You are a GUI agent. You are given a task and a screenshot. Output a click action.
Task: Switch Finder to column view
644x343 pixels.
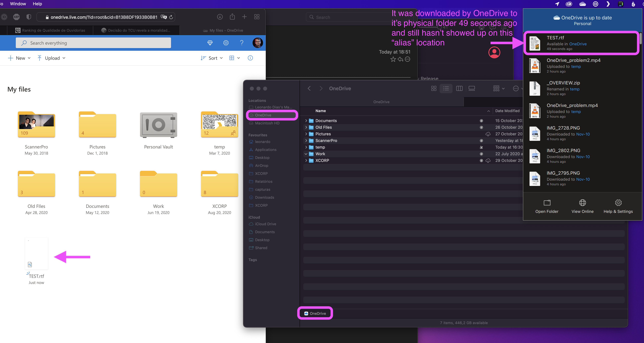pos(459,89)
